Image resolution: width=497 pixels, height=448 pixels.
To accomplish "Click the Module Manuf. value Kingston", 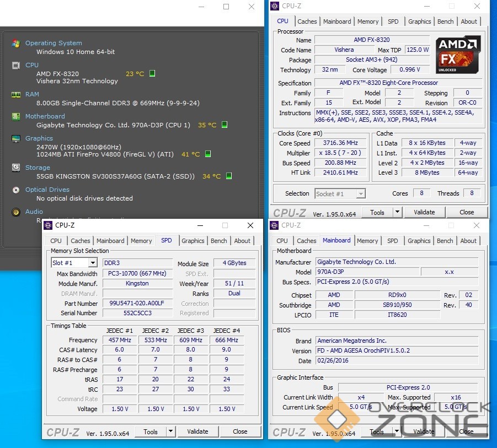I will pos(137,283).
